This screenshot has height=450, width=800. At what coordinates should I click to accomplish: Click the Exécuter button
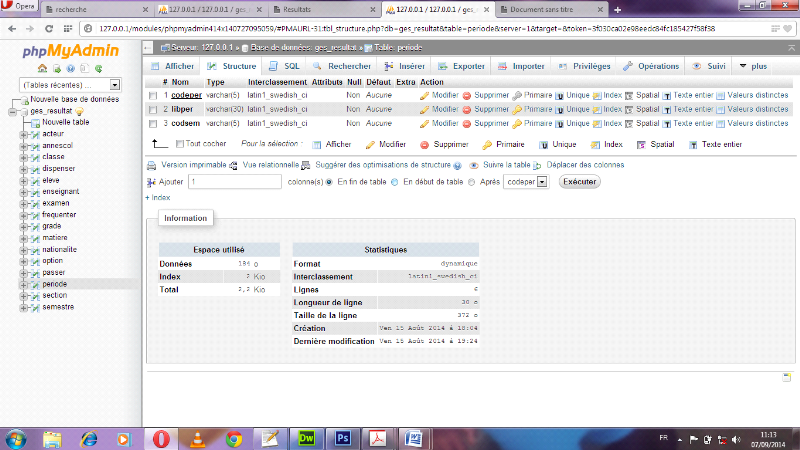(x=579, y=182)
